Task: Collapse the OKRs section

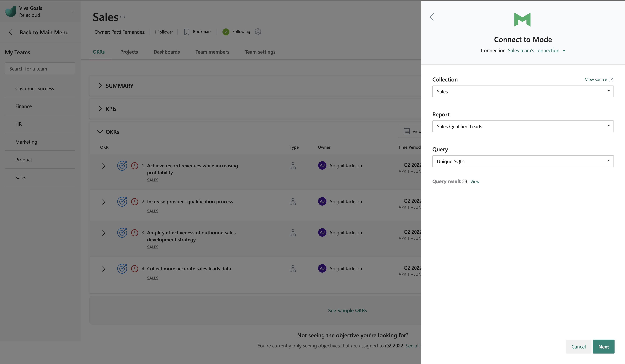Action: point(100,132)
